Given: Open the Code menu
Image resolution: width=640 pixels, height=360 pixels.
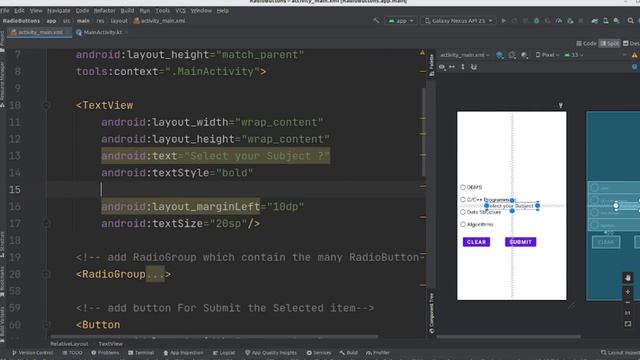Looking at the screenshot, I should [82, 11].
